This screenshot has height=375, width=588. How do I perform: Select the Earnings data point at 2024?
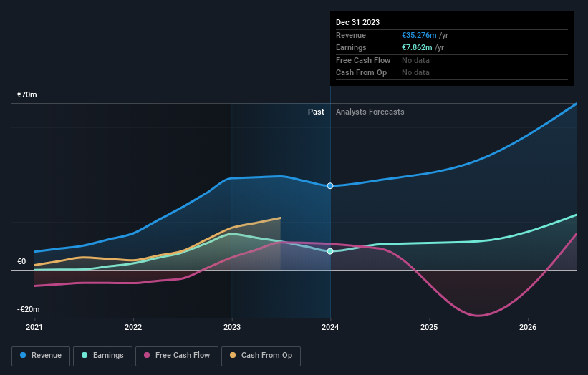click(x=330, y=251)
